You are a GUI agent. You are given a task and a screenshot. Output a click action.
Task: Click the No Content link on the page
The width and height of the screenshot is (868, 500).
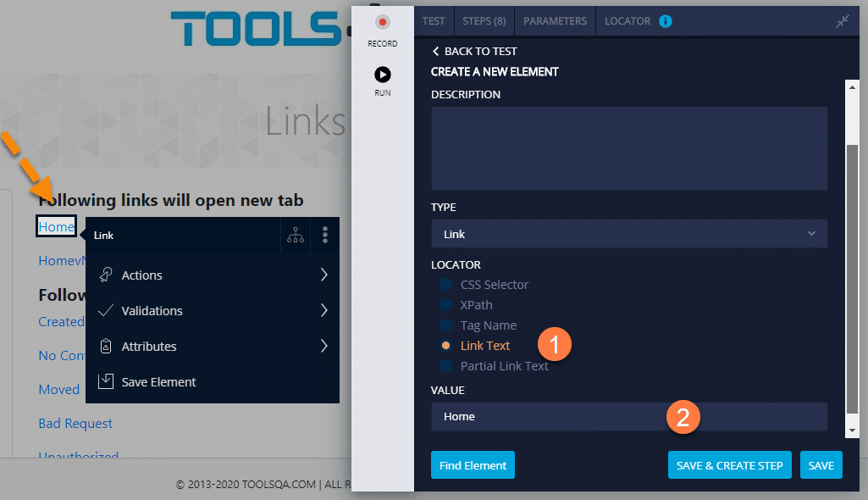pos(62,355)
